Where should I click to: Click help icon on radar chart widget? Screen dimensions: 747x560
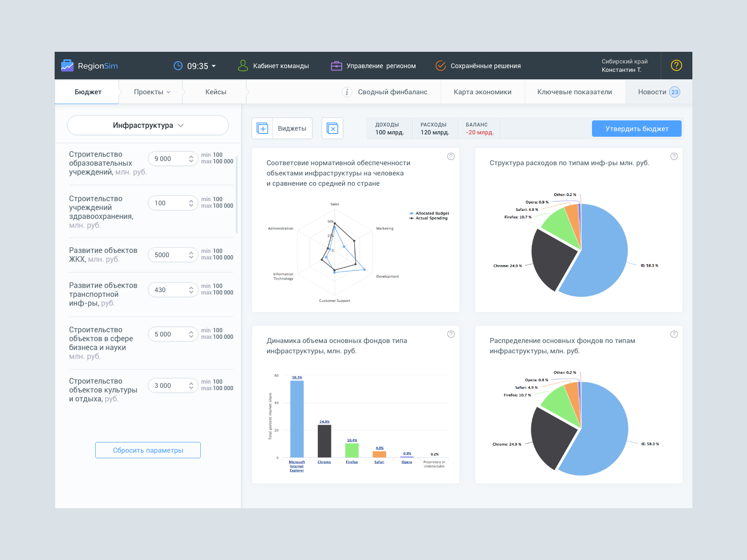(451, 156)
